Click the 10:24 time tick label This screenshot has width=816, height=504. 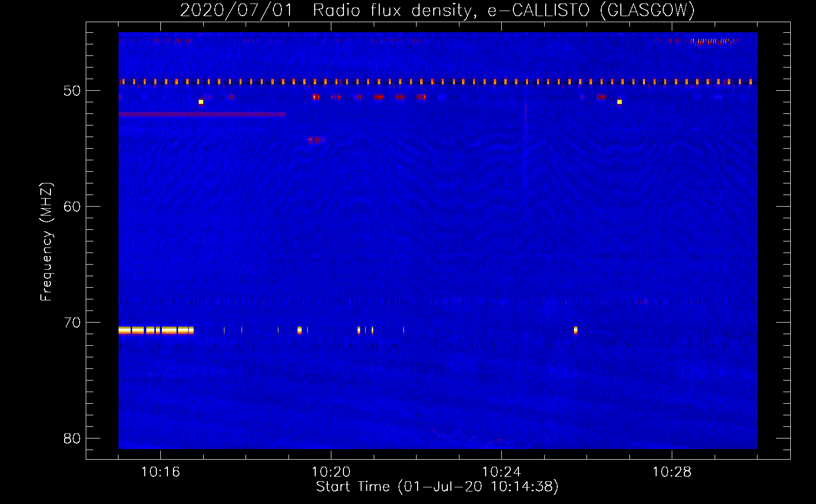click(x=501, y=472)
